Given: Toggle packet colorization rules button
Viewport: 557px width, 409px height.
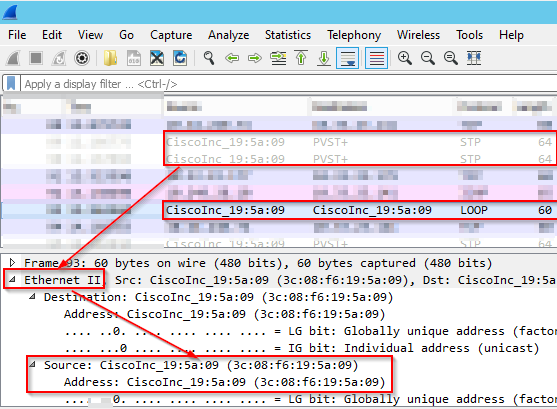Looking at the screenshot, I should [376, 58].
